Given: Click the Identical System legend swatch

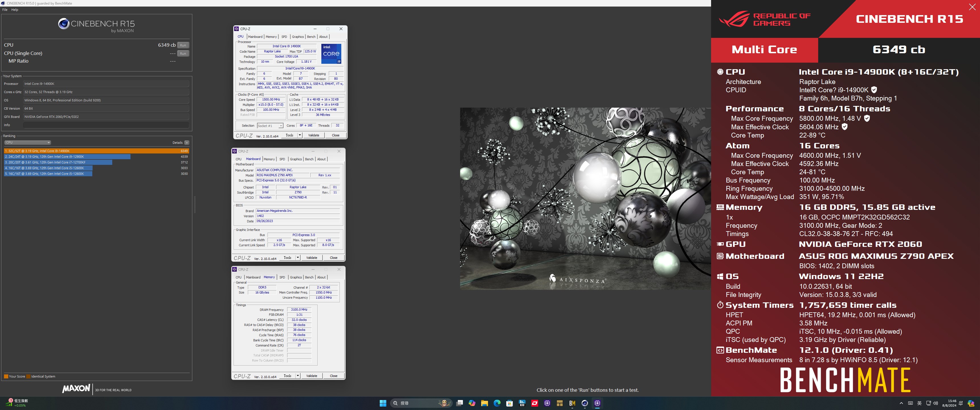Looking at the screenshot, I should point(28,376).
